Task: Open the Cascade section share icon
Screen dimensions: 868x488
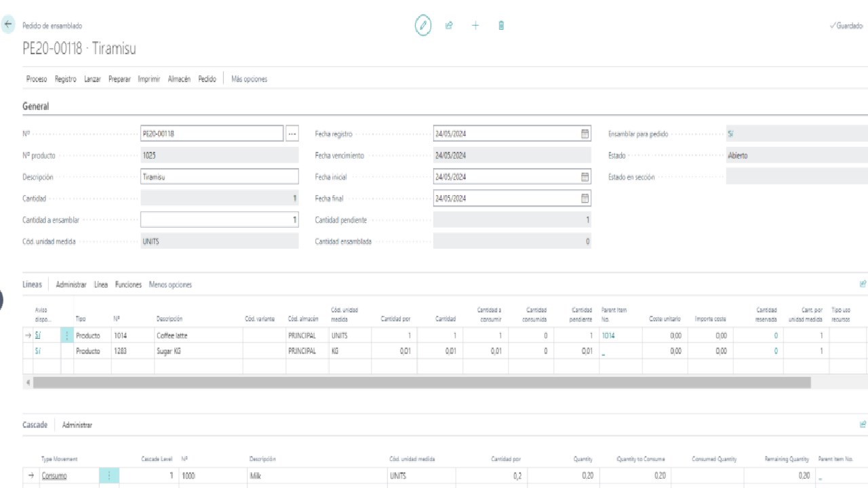Action: tap(863, 425)
